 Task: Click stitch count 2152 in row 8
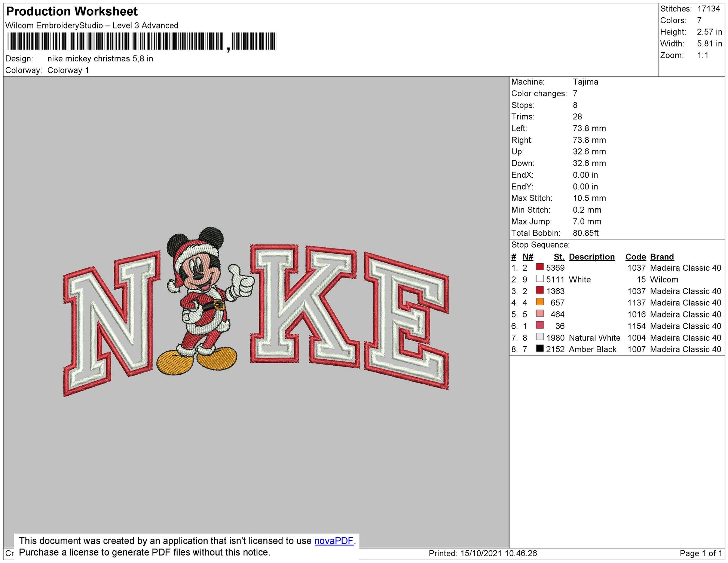[x=555, y=349]
